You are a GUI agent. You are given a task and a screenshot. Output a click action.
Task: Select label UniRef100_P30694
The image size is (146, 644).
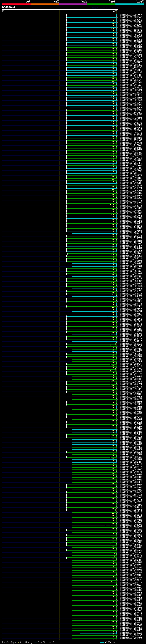pos(131,55)
